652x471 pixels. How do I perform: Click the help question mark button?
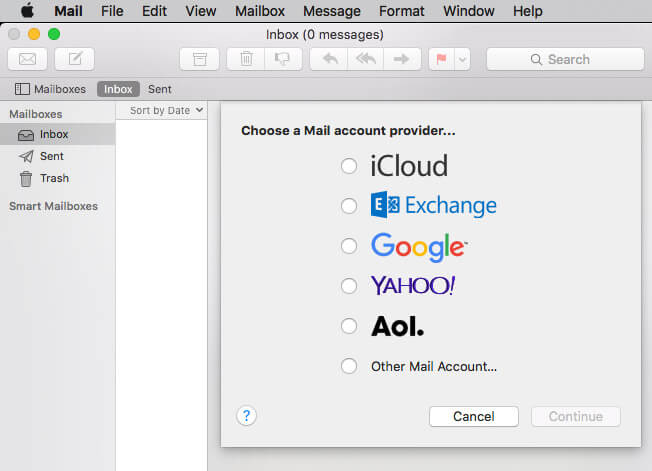click(247, 416)
